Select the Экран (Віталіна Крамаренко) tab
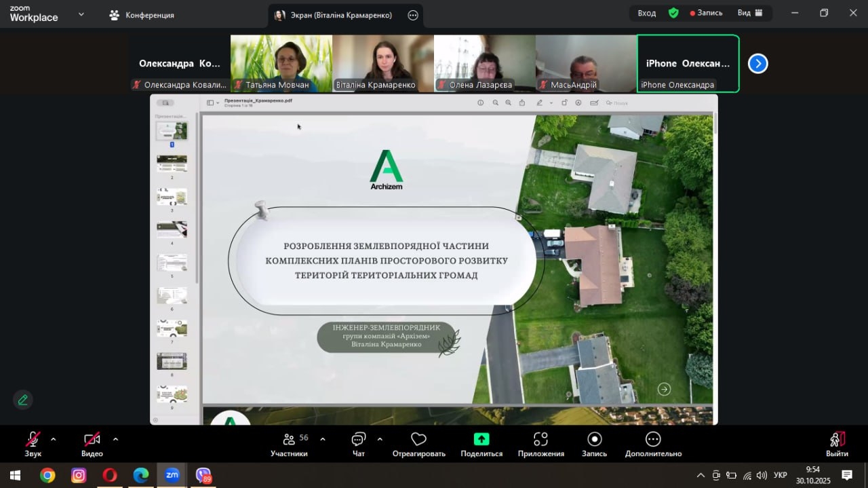This screenshot has height=488, width=868. [334, 15]
